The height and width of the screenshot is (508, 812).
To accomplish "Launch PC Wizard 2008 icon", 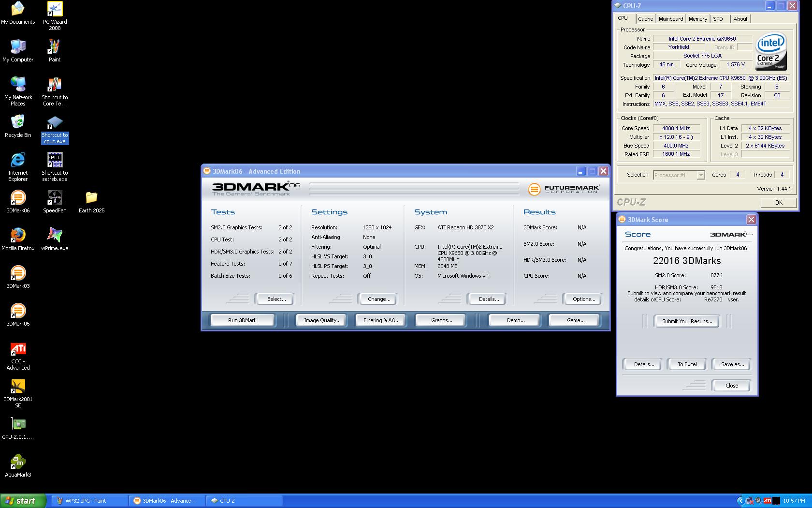I will coord(55,16).
